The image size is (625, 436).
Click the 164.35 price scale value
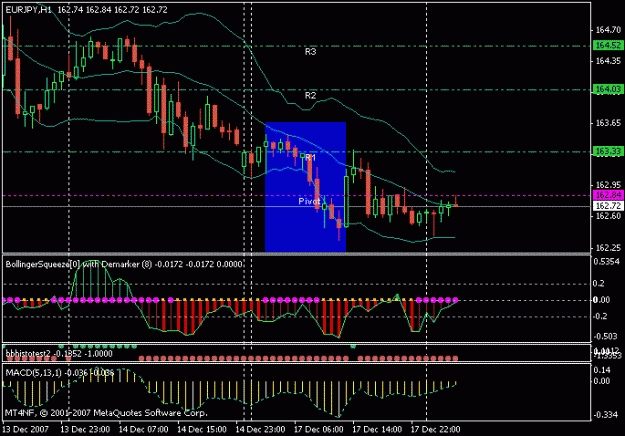608,61
